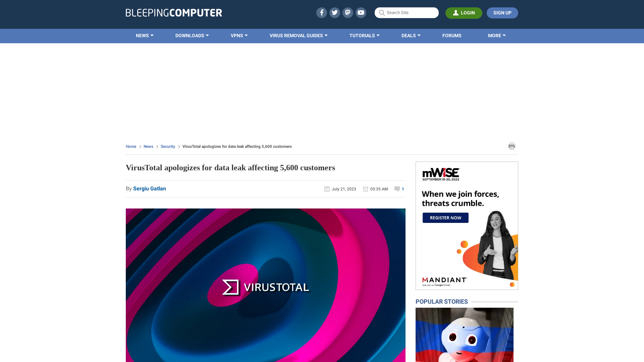The height and width of the screenshot is (362, 644).
Task: Expand the DOWNLOADS dropdown menu
Action: tap(192, 35)
